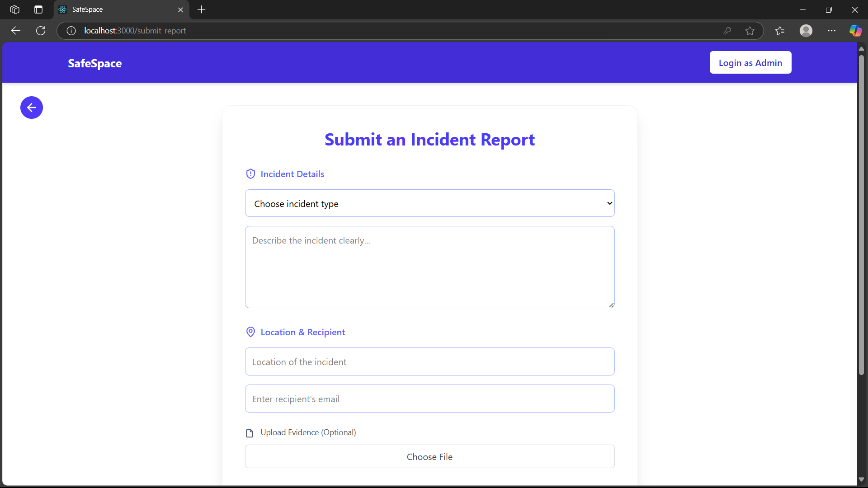This screenshot has width=868, height=488.
Task: Click the map pin icon beside Location & Recipient
Action: [x=250, y=332]
